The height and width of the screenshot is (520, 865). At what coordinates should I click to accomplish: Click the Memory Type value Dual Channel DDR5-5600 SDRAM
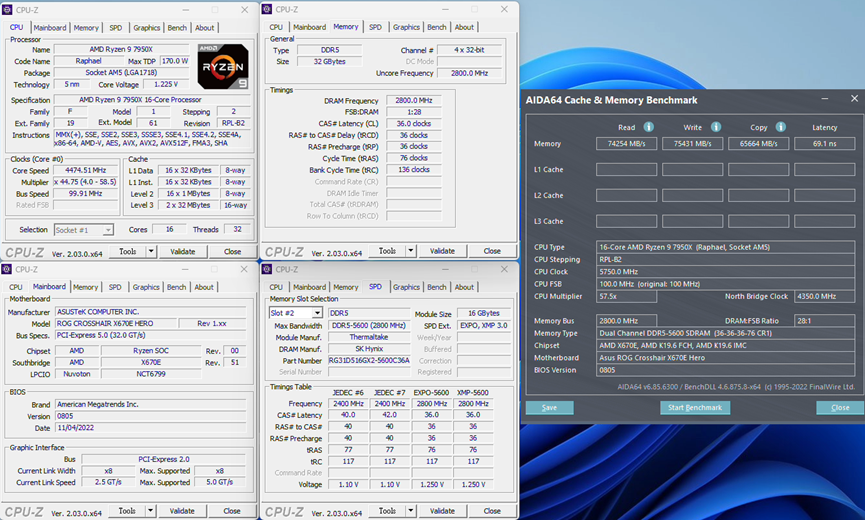[726, 333]
